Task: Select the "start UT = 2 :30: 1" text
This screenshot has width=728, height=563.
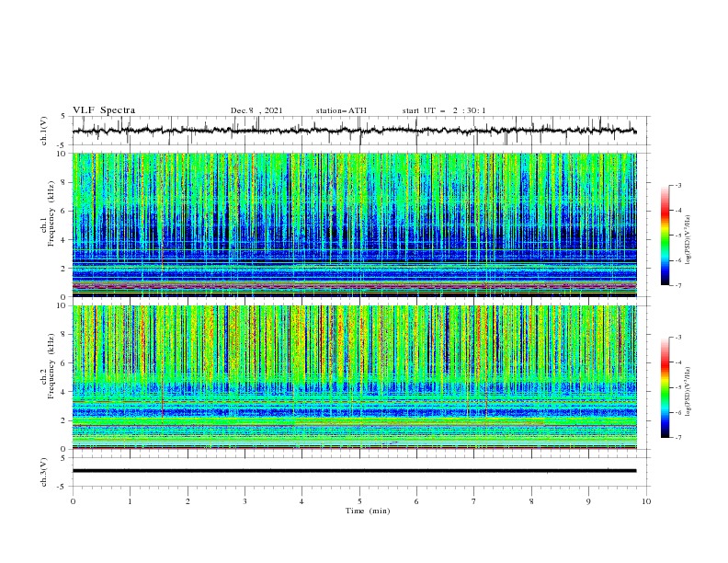Action: click(x=444, y=110)
